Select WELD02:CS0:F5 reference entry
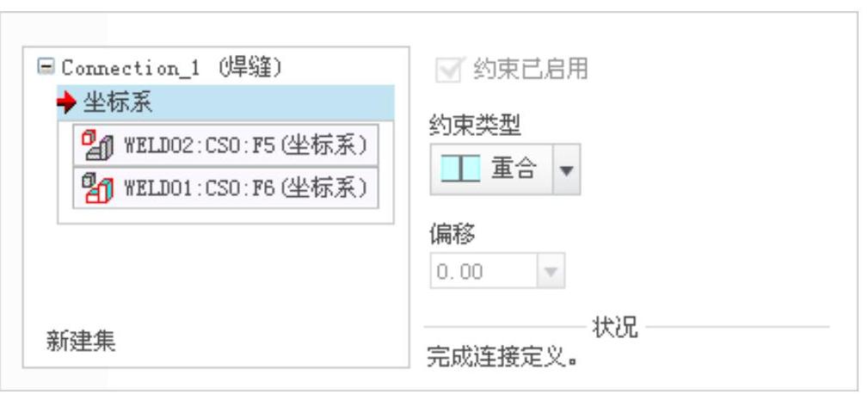868x394 pixels. coord(226,145)
